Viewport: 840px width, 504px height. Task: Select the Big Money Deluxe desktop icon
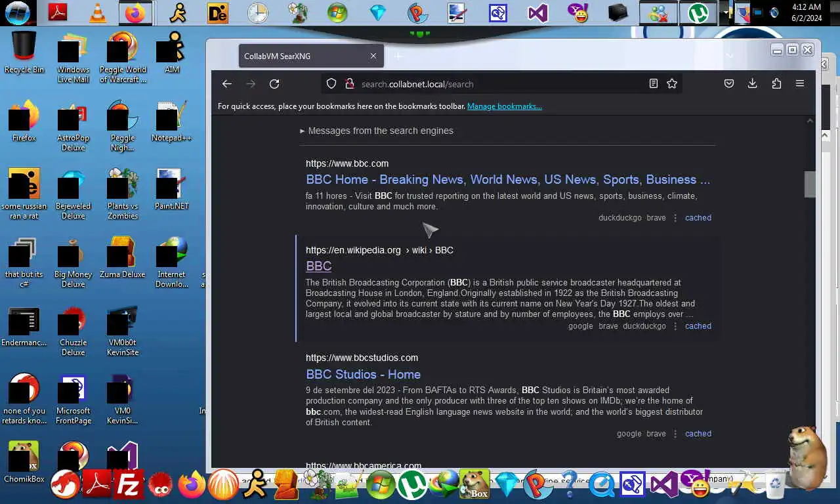click(x=73, y=262)
